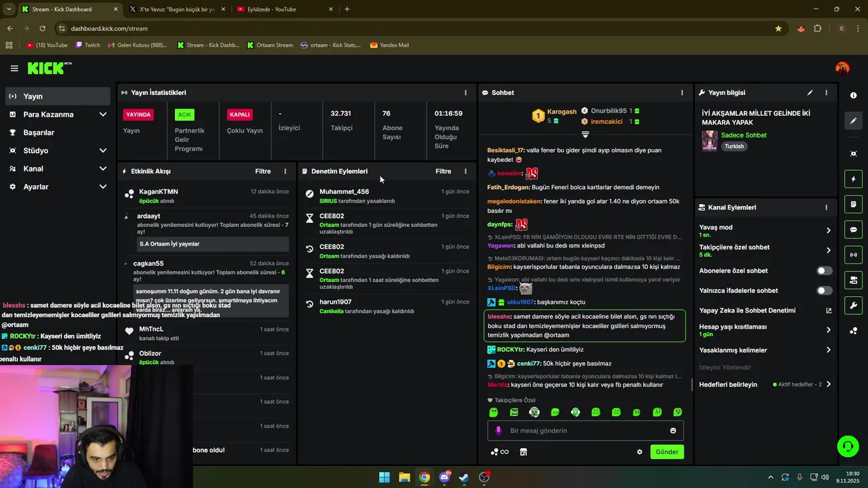
Task: Open Yayın bilgisi panel options menu
Action: [x=826, y=93]
